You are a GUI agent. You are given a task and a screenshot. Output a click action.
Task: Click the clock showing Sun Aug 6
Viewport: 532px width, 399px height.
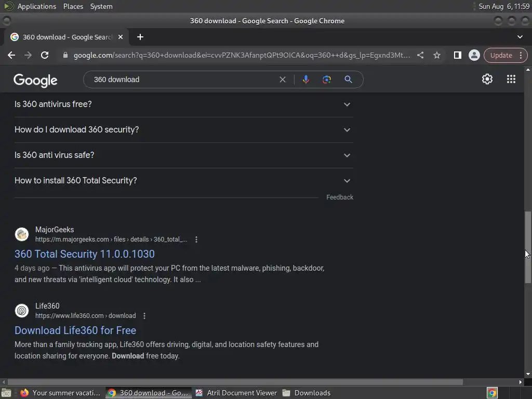pos(504,6)
